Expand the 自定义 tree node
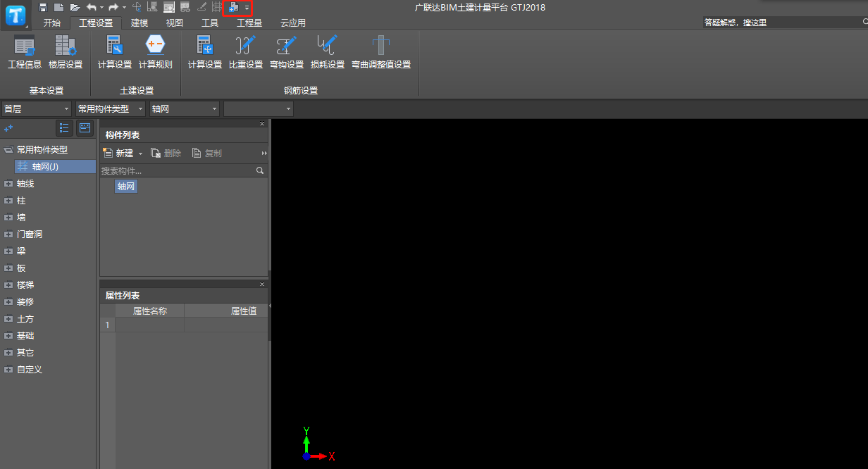The height and width of the screenshot is (469, 868). pos(8,370)
